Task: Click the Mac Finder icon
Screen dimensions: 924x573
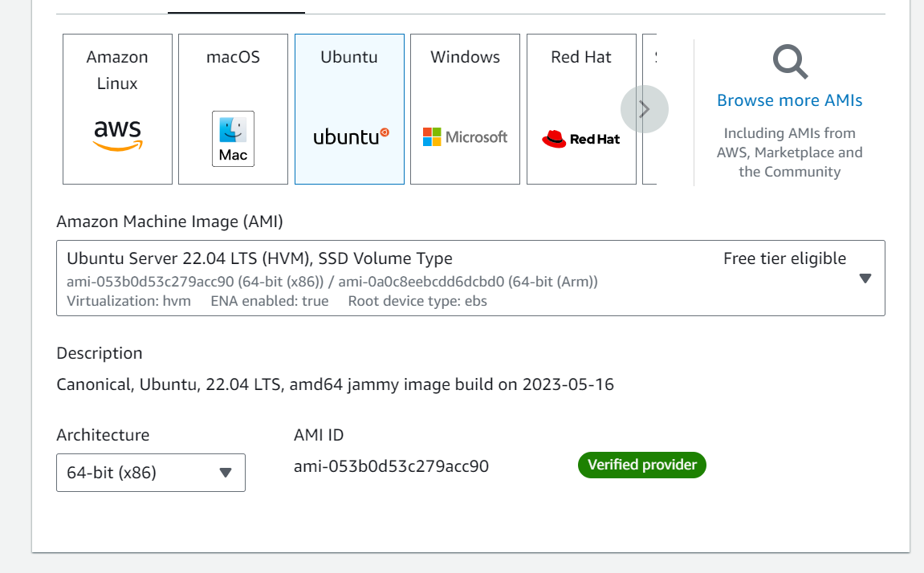Action: click(233, 139)
